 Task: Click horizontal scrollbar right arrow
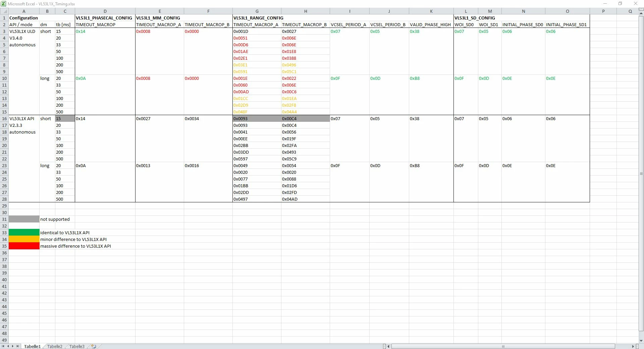click(x=633, y=346)
